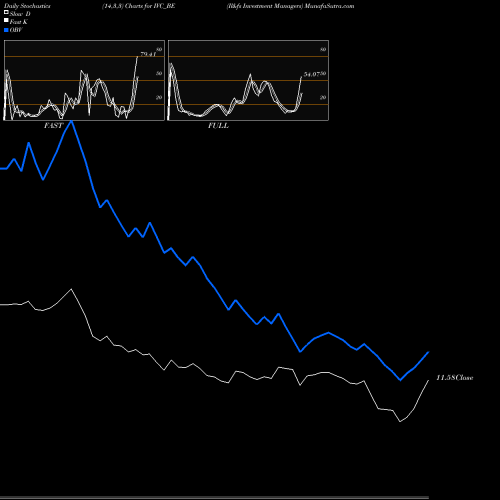Click the Slow D legend label

tap(20, 14)
